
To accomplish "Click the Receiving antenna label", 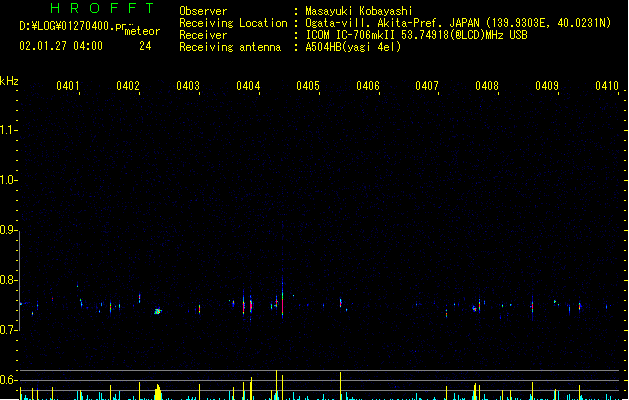I will (230, 47).
